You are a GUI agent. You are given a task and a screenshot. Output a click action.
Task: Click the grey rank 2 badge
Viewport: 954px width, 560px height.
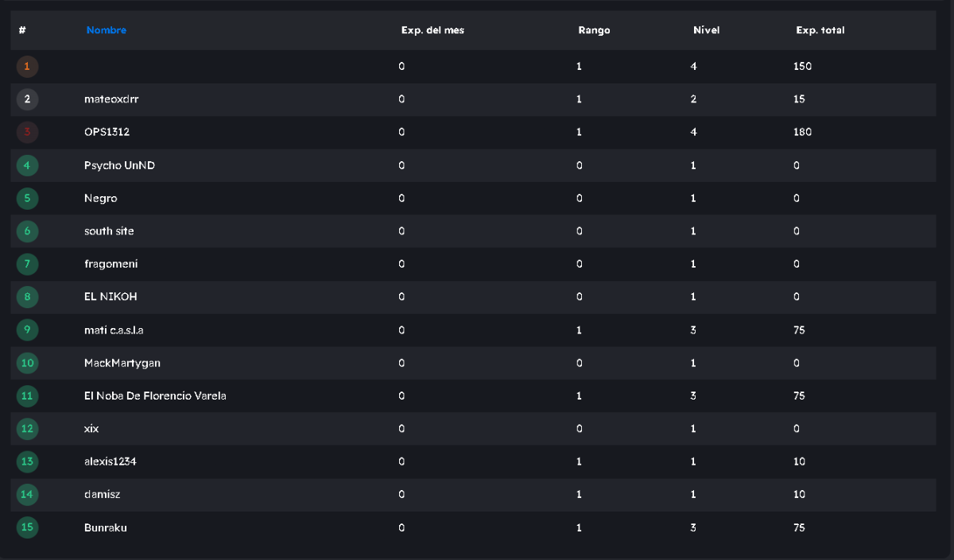pos(27,99)
